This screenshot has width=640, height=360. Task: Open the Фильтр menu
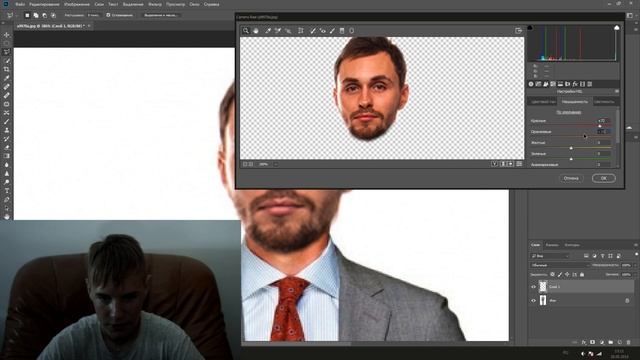click(x=155, y=4)
